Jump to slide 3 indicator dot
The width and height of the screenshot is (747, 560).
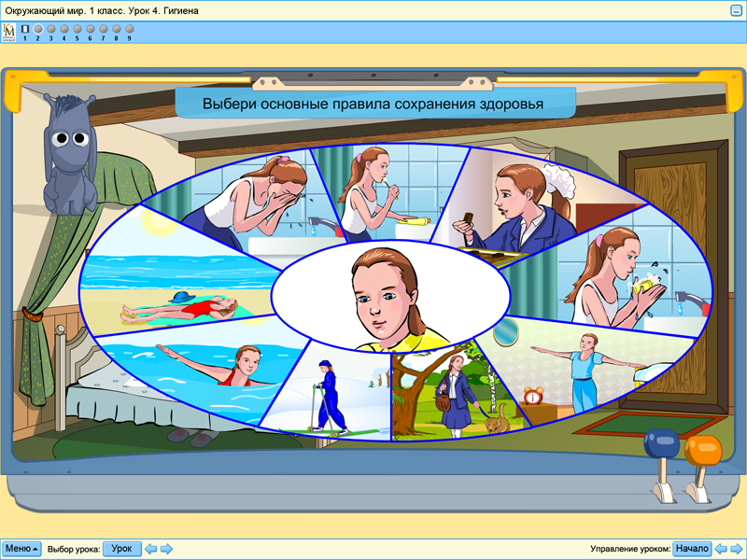point(51,29)
